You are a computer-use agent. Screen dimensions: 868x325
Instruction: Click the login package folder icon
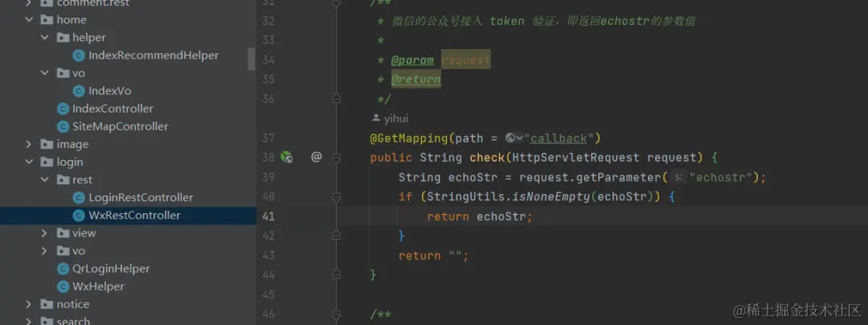[x=47, y=162]
